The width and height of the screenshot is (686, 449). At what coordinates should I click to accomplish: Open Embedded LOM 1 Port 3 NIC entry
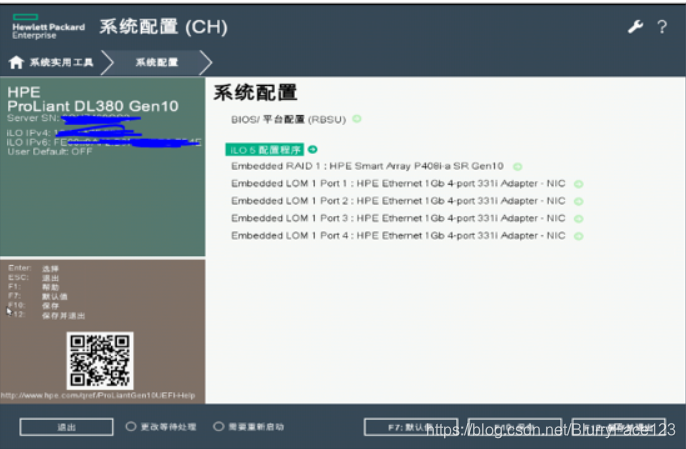pyautogui.click(x=398, y=218)
